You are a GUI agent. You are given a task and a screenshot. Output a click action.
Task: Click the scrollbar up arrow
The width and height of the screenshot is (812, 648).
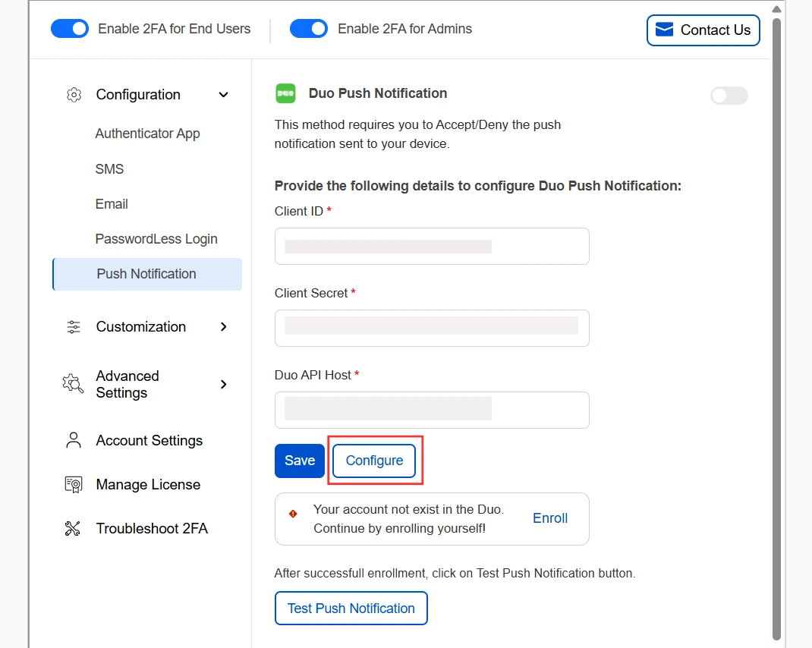point(776,9)
